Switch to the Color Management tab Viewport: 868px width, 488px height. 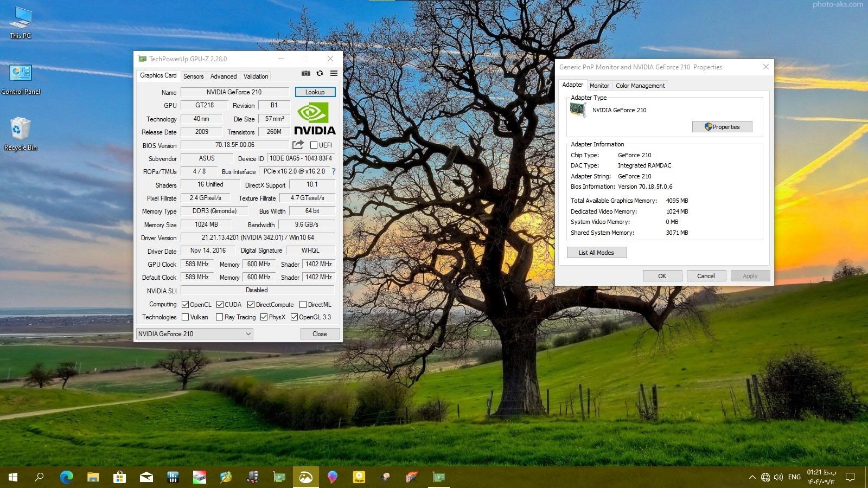coord(640,86)
